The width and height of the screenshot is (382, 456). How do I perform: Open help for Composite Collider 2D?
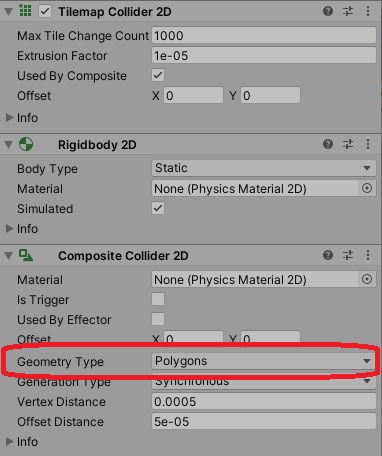tap(328, 255)
